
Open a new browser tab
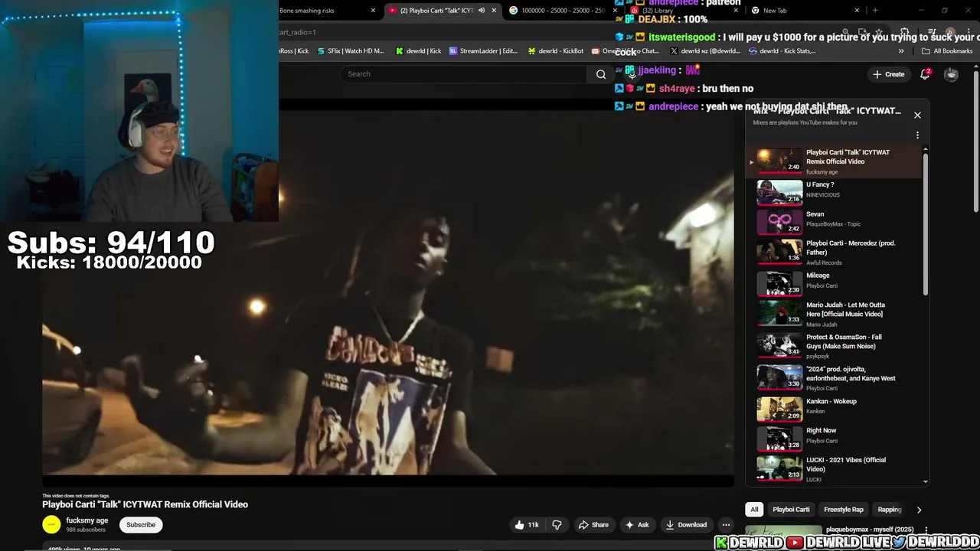click(875, 11)
